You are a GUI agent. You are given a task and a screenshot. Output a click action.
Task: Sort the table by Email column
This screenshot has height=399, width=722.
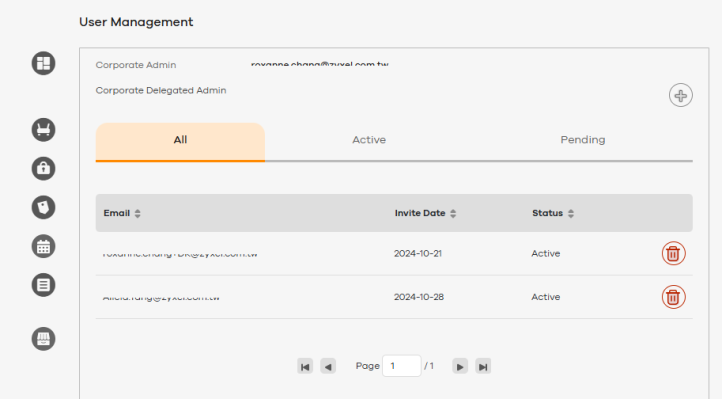tap(137, 214)
